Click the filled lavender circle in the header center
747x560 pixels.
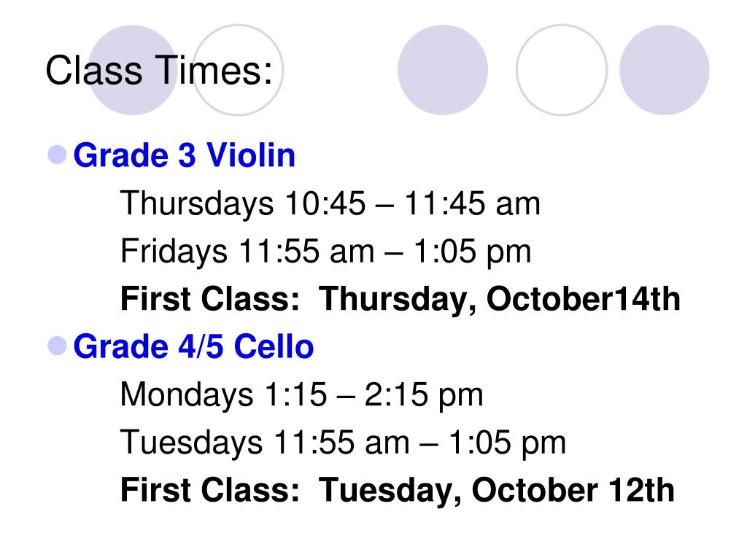click(443, 70)
